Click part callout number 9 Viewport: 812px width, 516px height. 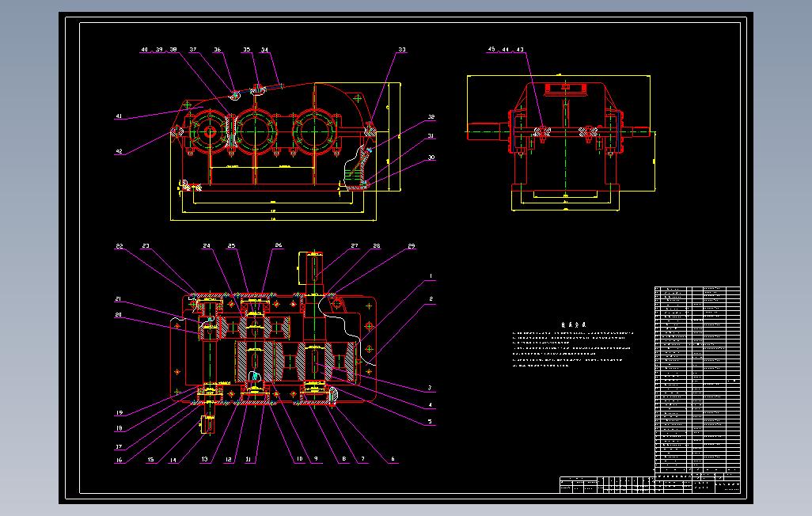pyautogui.click(x=316, y=458)
